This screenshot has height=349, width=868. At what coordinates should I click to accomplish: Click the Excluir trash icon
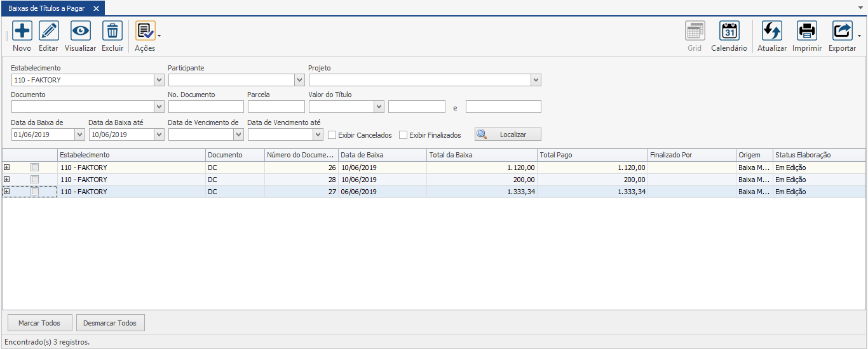112,30
